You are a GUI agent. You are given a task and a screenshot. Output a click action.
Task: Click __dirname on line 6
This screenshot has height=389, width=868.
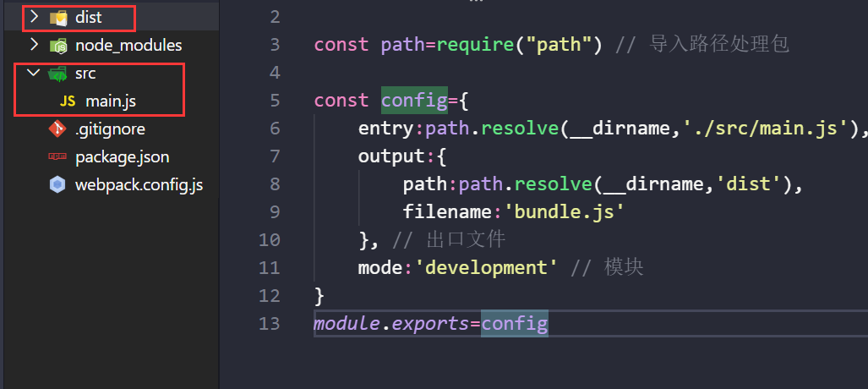click(x=620, y=129)
